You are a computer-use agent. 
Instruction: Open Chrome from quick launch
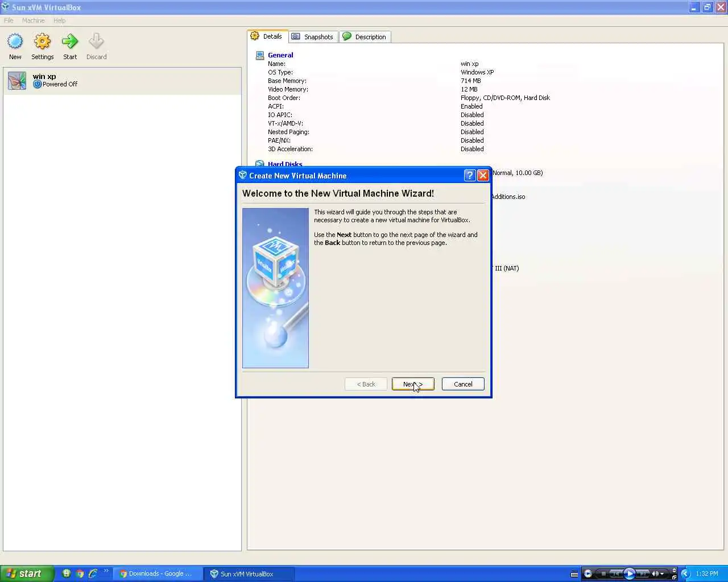(80, 573)
